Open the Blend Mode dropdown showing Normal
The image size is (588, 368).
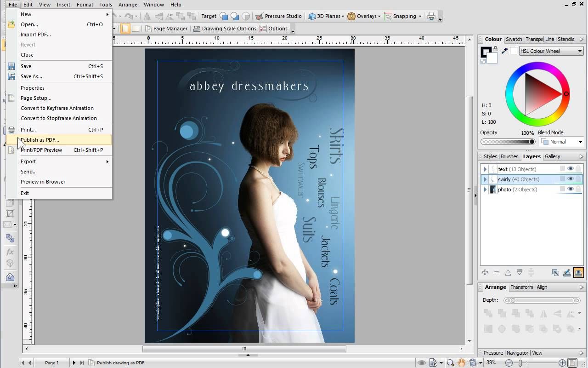click(x=561, y=142)
